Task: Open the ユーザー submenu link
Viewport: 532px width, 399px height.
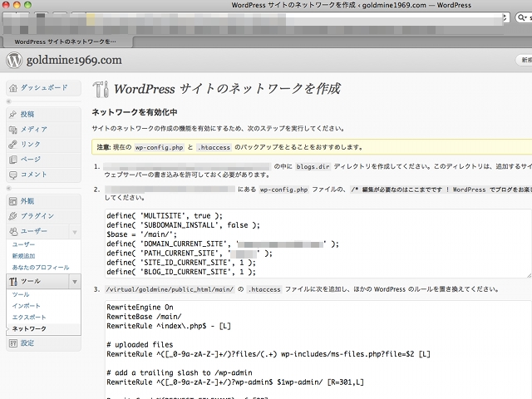Action: coord(23,244)
